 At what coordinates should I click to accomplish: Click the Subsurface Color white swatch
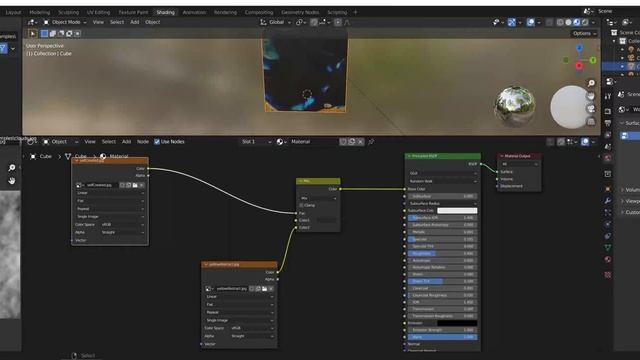457,211
